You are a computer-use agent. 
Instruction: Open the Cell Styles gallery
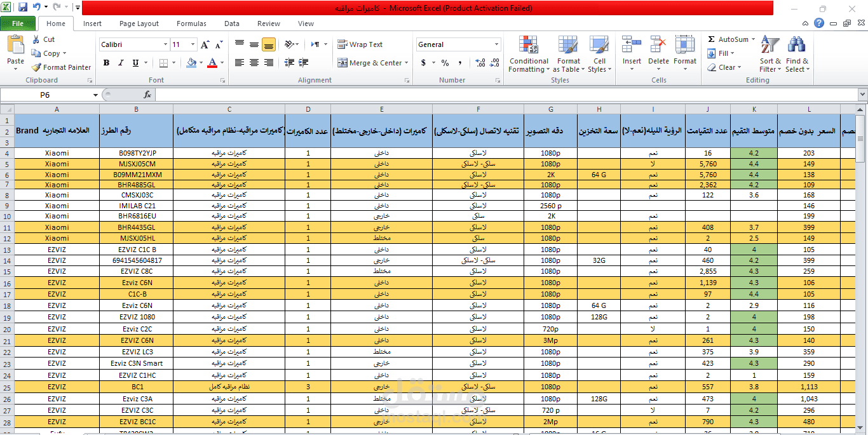coord(599,54)
